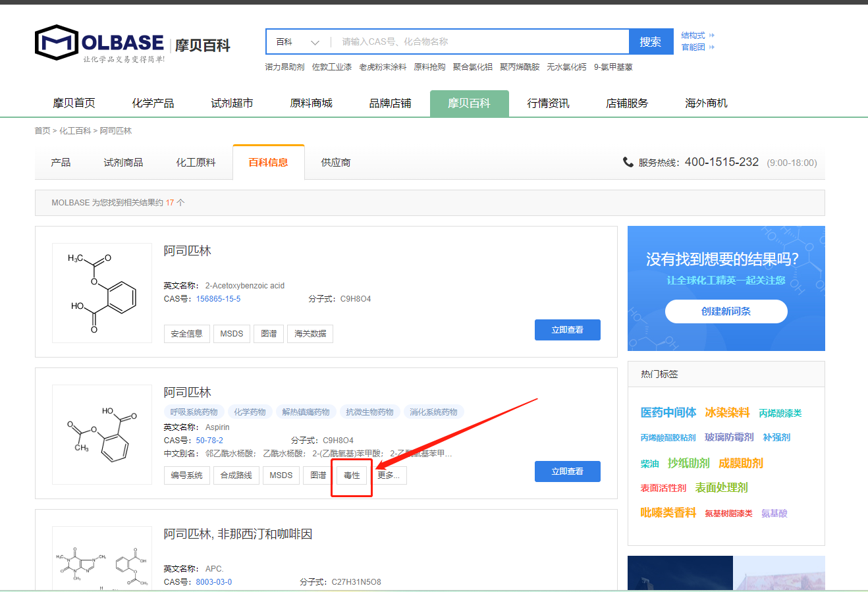Click 合成路线 button
This screenshot has height=592, width=868.
click(236, 475)
